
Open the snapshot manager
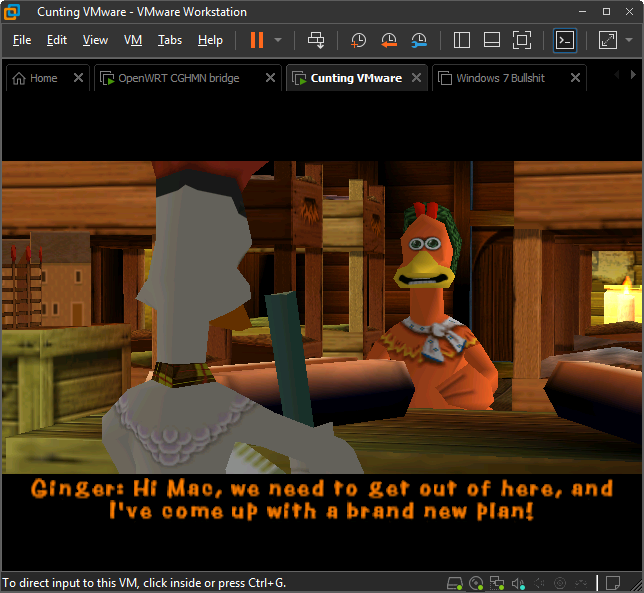(x=419, y=40)
